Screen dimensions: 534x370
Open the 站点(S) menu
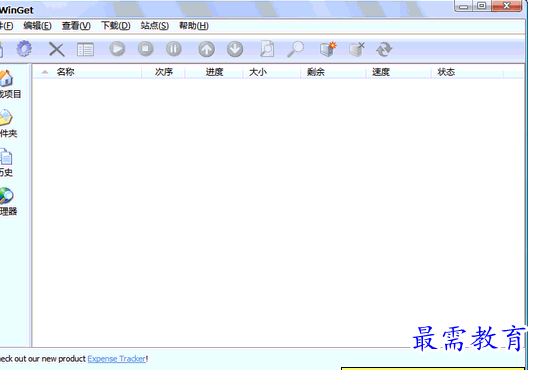coord(155,26)
